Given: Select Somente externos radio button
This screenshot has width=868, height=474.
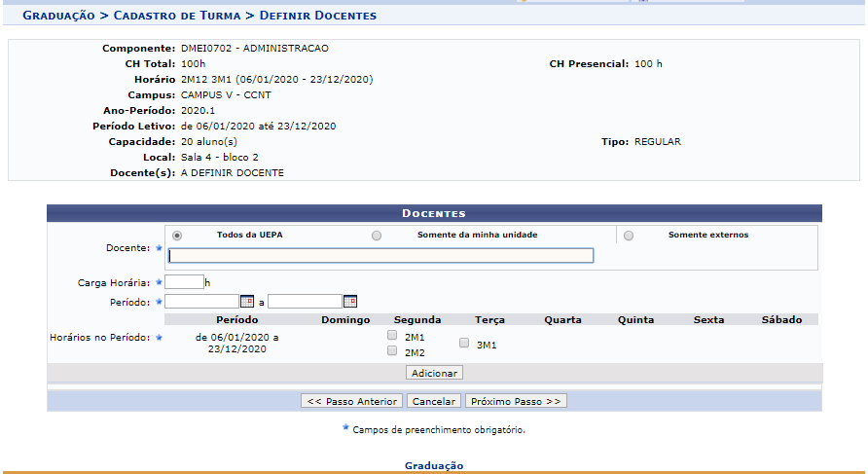Looking at the screenshot, I should (x=629, y=236).
